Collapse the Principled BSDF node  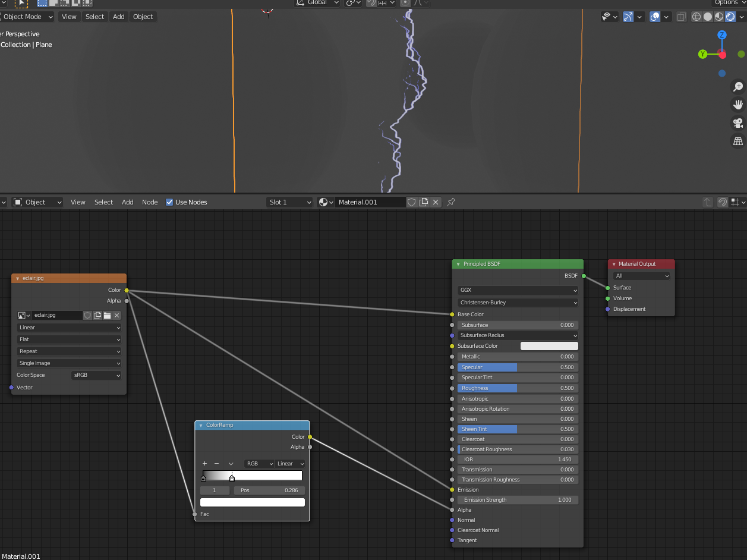point(458,264)
